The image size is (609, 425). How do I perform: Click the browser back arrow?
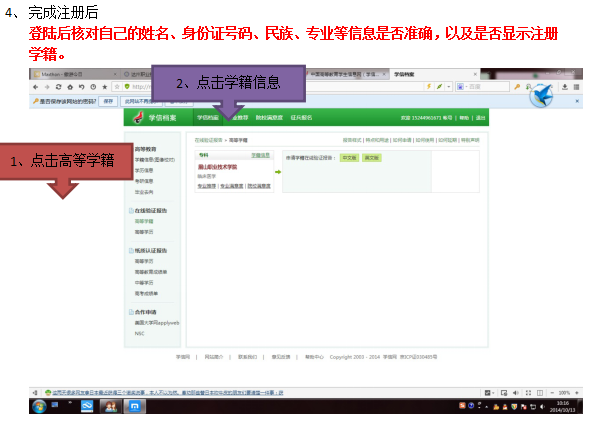tap(34, 87)
